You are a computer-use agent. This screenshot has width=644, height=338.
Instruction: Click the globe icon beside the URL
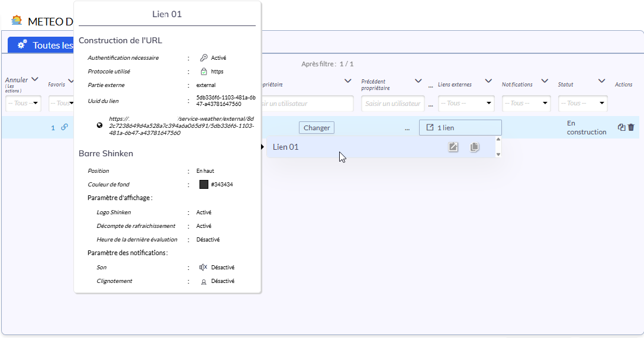[99, 125]
